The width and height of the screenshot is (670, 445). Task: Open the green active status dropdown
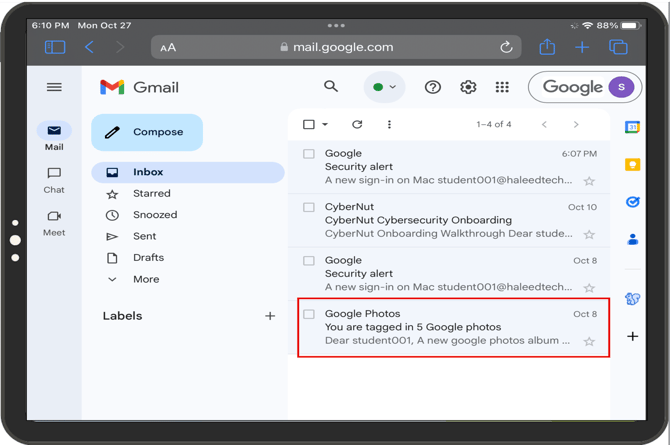384,87
